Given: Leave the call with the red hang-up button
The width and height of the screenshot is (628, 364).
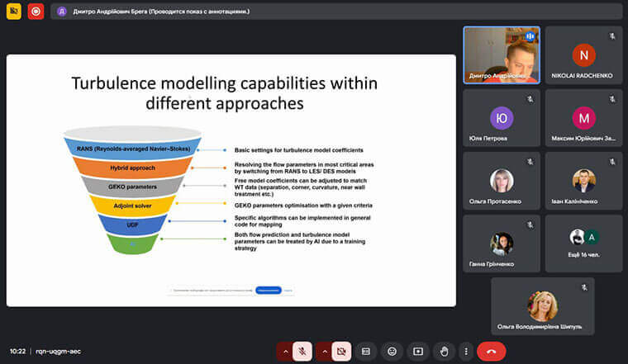Looking at the screenshot, I should (x=492, y=351).
